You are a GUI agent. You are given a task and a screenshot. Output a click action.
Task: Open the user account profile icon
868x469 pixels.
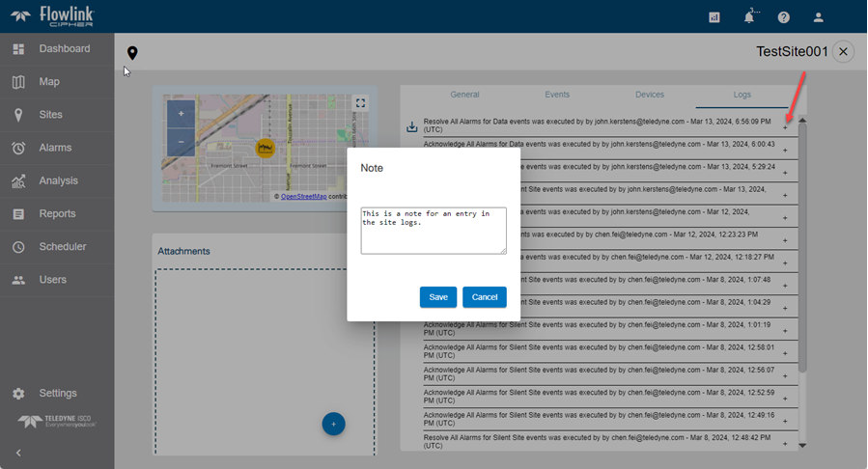[x=818, y=17]
